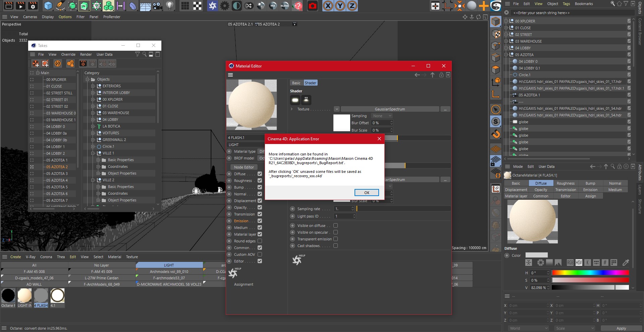Toggle the Diffuse channel checkbox

(260, 174)
